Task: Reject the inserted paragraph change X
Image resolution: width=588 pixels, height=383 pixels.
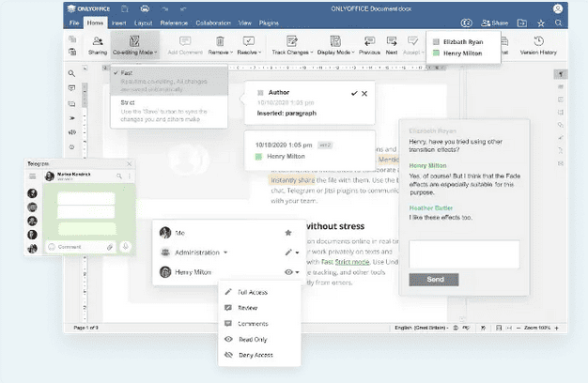Action: click(x=364, y=93)
